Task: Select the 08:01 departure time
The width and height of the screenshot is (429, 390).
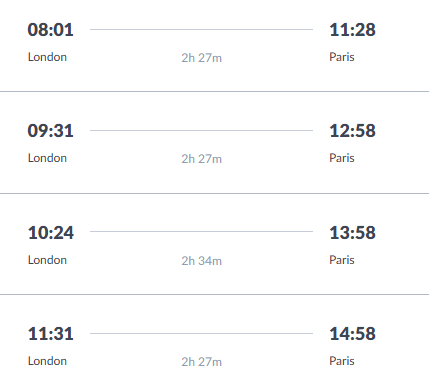Action: 50,30
